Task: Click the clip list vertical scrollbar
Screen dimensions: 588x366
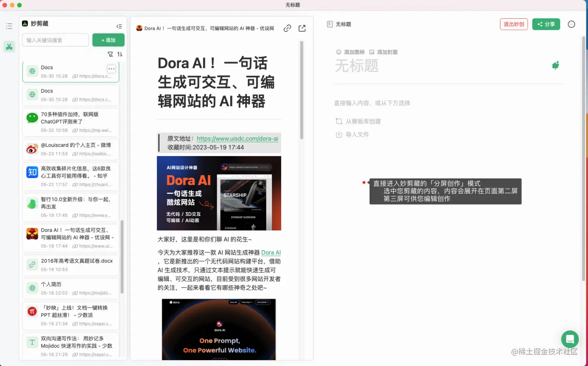Action: tap(122, 256)
